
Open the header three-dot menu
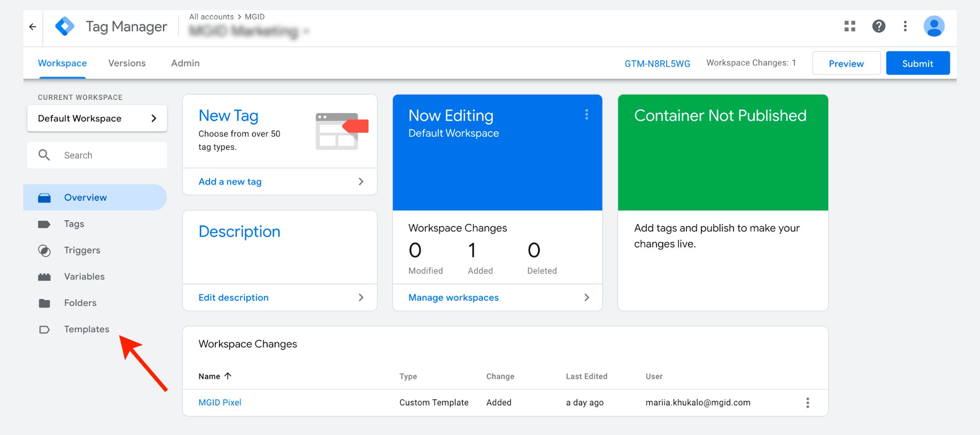click(x=905, y=26)
